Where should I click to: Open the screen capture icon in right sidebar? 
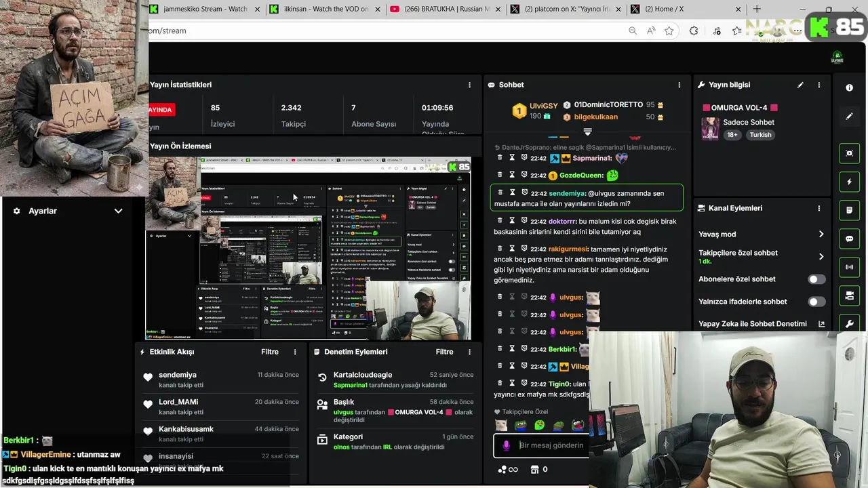(849, 153)
